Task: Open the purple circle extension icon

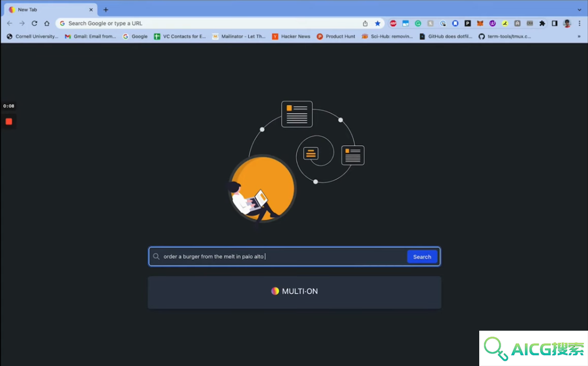Action: [x=492, y=23]
